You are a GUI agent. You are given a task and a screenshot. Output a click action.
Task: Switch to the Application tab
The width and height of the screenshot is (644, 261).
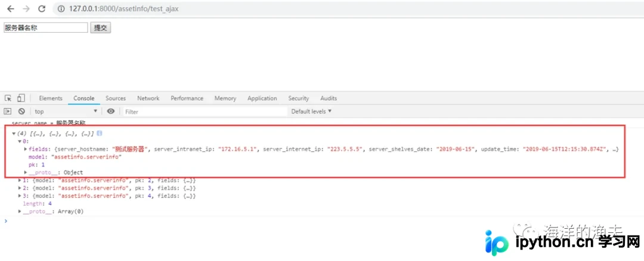click(x=262, y=99)
